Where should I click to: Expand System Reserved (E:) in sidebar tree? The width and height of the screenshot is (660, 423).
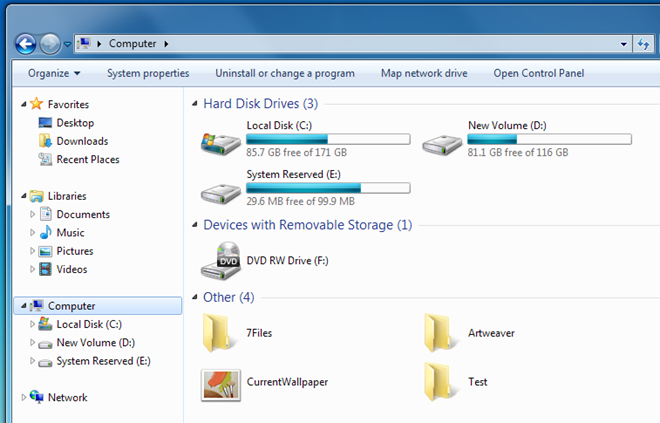(x=32, y=361)
